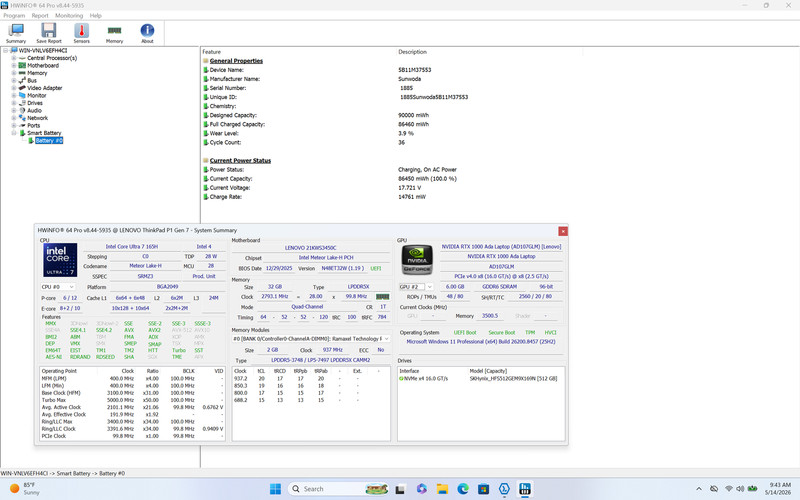Expand the Motherboard tree node
The width and height of the screenshot is (800, 500).
click(x=14, y=65)
